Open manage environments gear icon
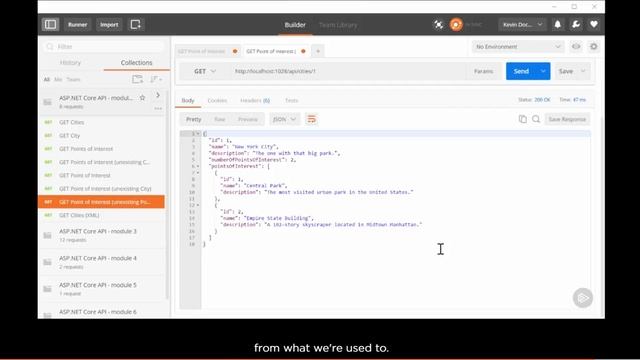This screenshot has height=360, width=640. click(594, 47)
